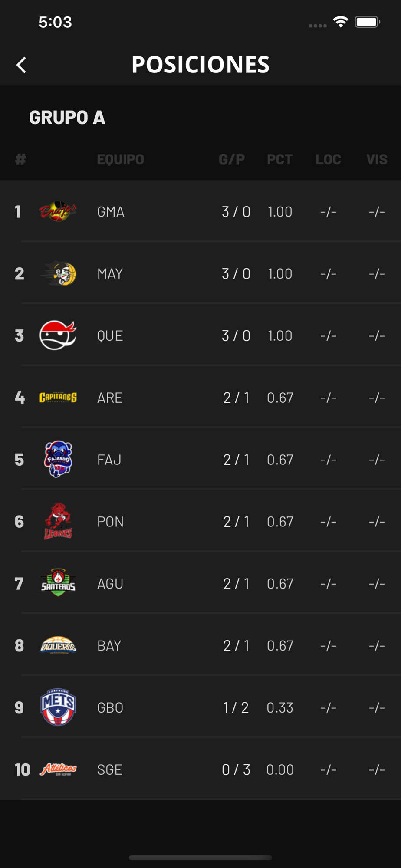
Task: Open the QUE team name
Action: pos(110,335)
